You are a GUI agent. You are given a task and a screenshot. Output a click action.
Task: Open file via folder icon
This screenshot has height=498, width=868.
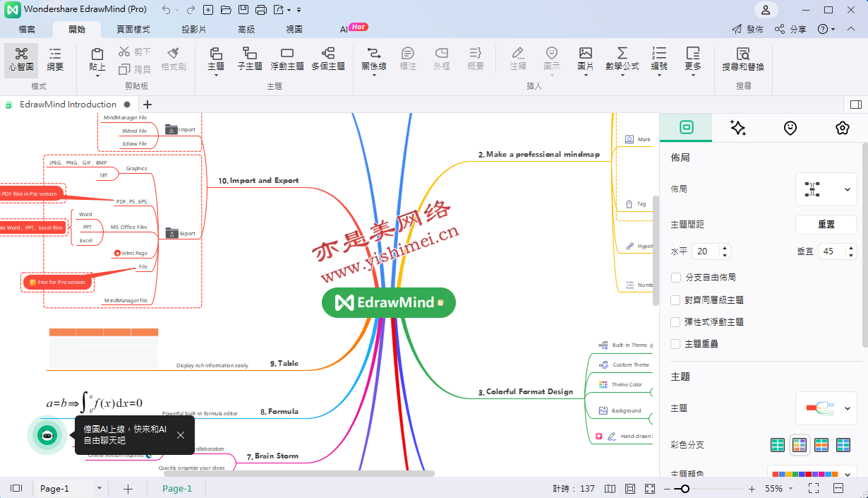(x=226, y=10)
